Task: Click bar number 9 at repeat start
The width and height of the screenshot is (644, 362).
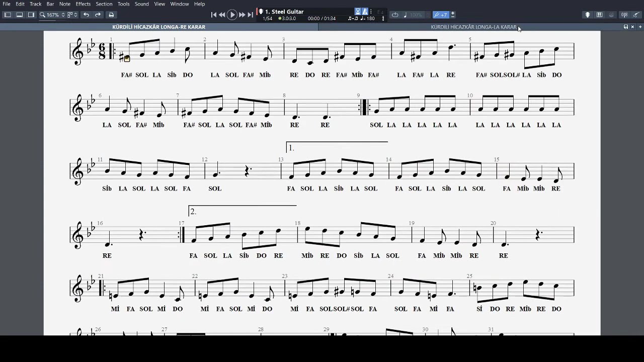Action: click(358, 96)
